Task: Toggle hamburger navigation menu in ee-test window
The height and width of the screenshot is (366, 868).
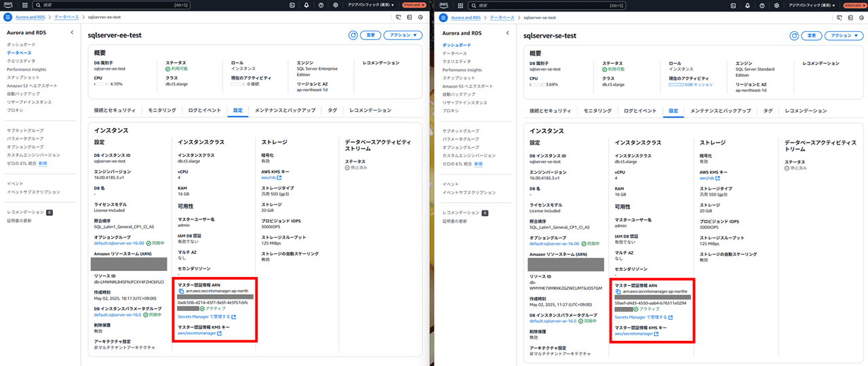Action: click(7, 16)
